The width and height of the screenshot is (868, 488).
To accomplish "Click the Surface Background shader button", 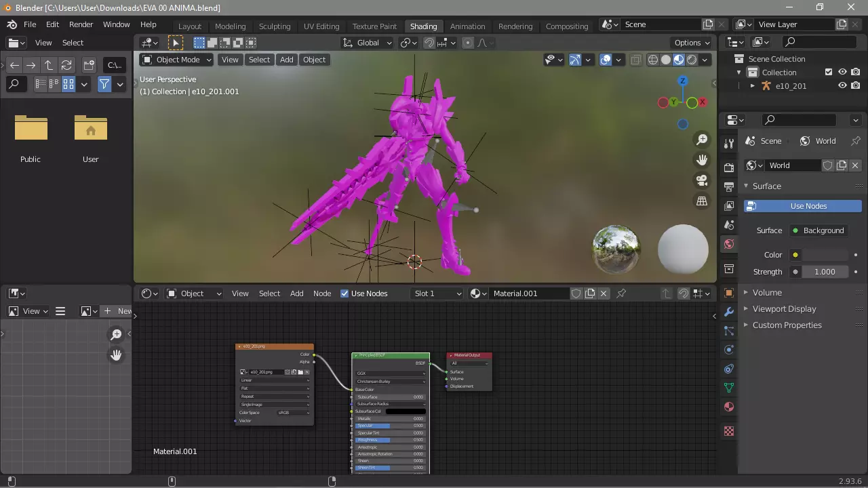I will pyautogui.click(x=818, y=230).
